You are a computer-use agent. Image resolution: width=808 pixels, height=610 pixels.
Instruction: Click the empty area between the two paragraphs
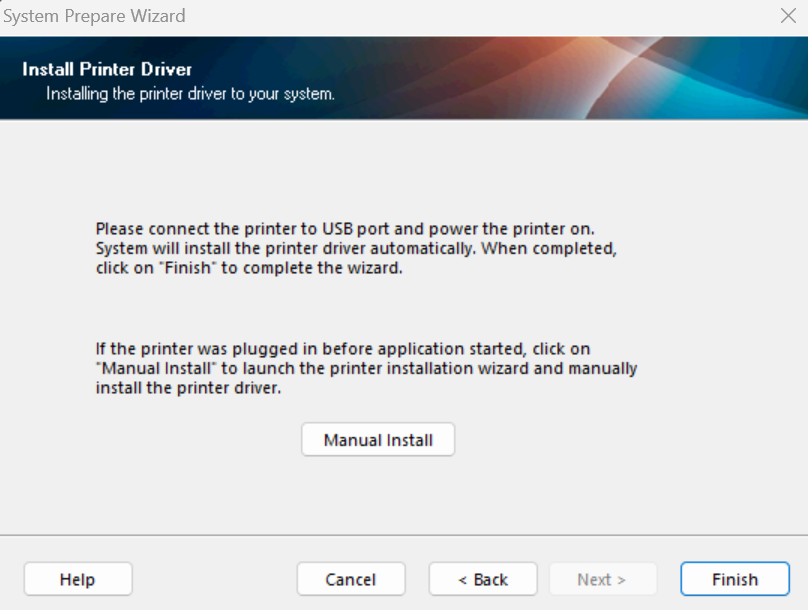pyautogui.click(x=366, y=308)
